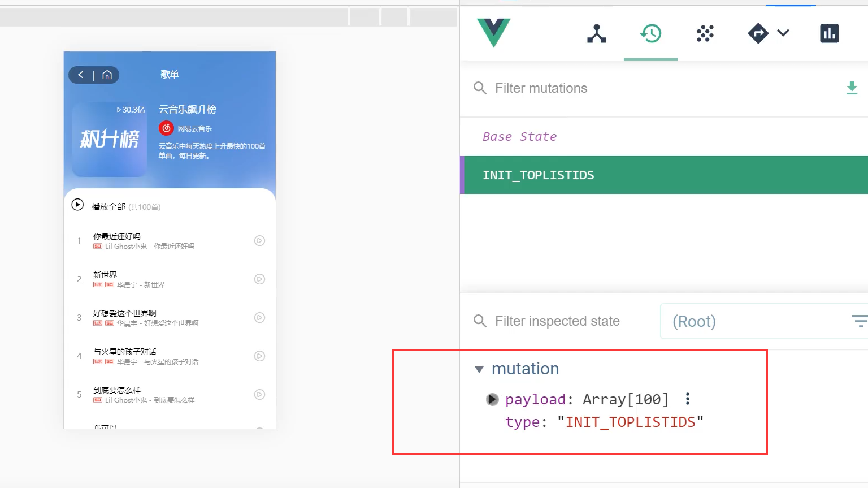The width and height of the screenshot is (868, 488).
Task: Click the playlist description text
Action: (212, 151)
